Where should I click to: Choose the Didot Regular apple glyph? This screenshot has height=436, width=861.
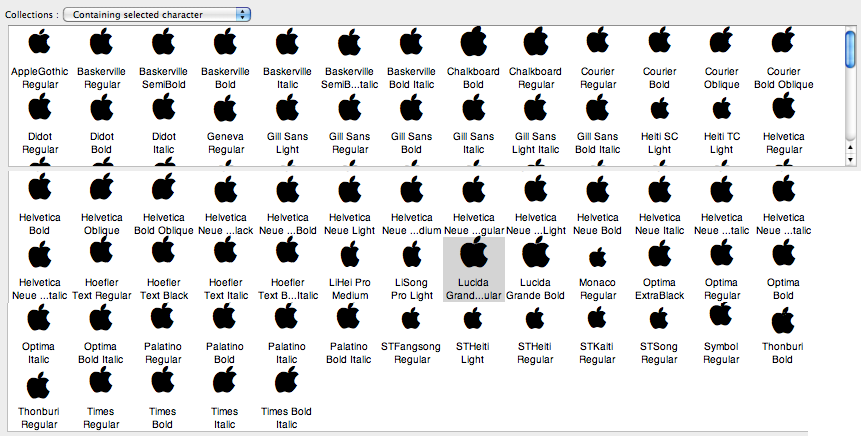coord(40,108)
